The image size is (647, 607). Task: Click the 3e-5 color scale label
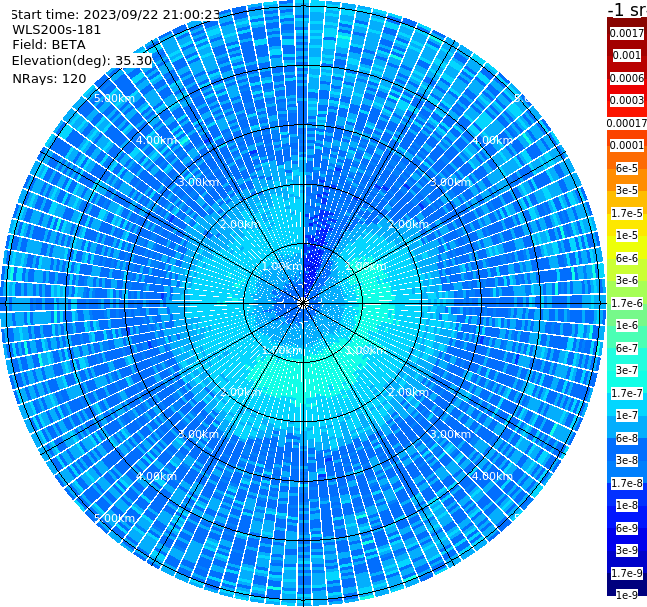[x=627, y=190]
